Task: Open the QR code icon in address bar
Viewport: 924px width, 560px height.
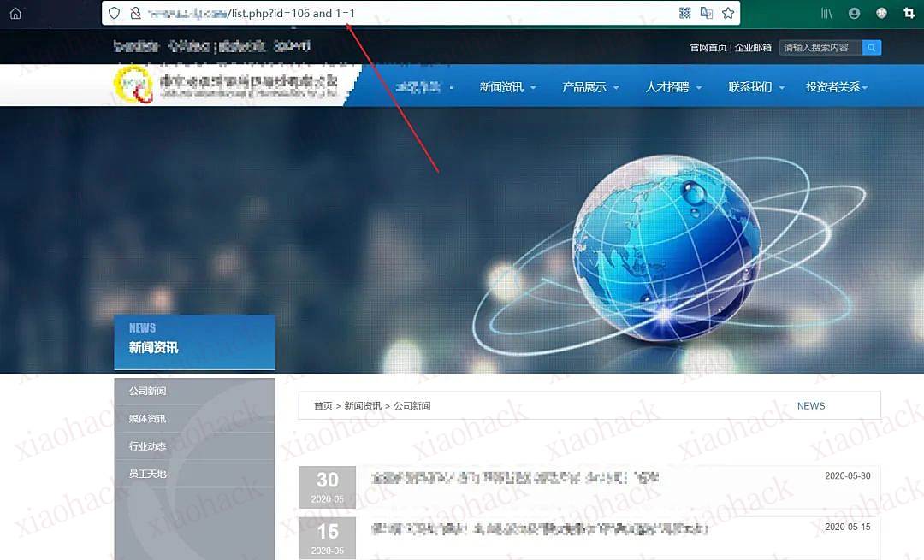Action: click(684, 13)
